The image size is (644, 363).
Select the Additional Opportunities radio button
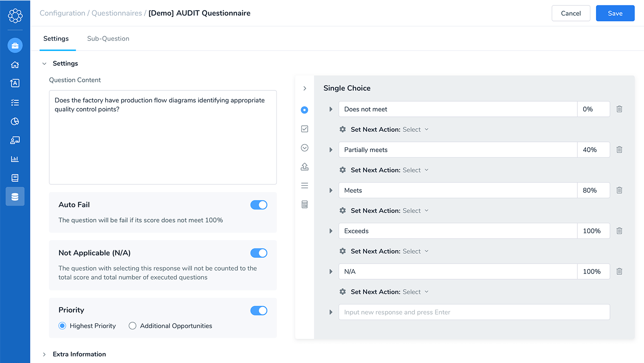coord(132,326)
